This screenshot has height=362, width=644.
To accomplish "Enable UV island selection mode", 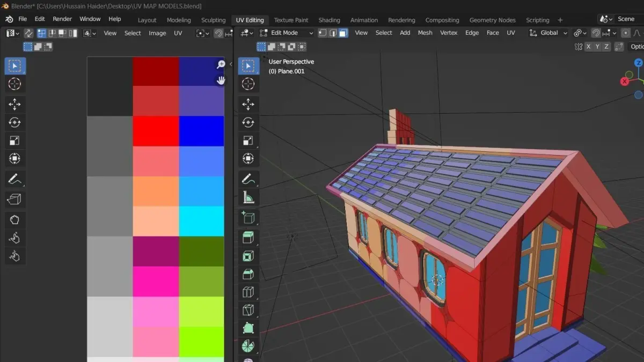I will (x=72, y=33).
